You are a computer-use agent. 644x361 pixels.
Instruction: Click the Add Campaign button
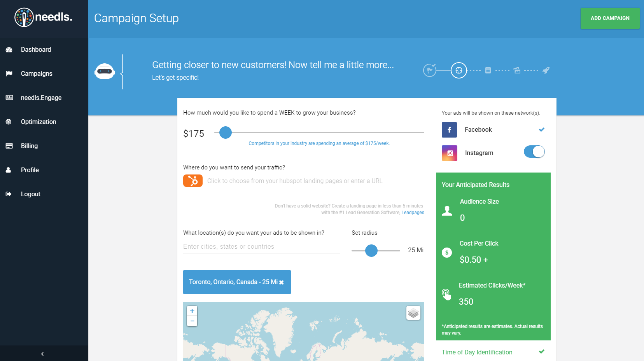(x=610, y=18)
